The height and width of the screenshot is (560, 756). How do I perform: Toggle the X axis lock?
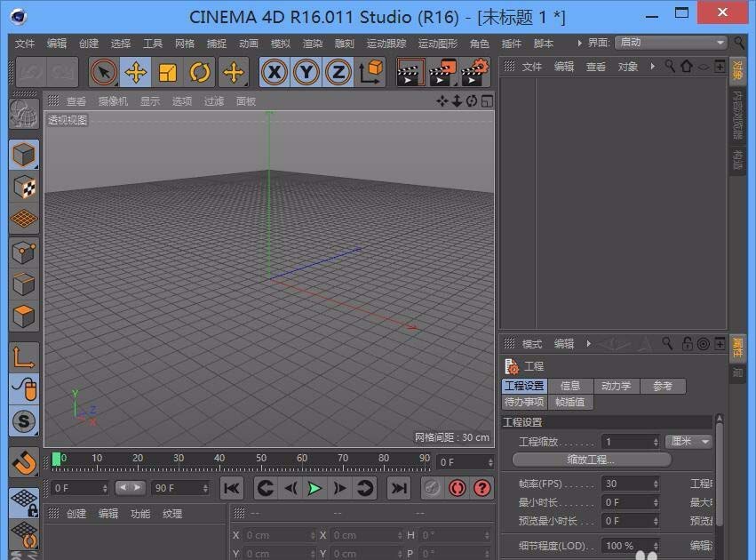[276, 72]
